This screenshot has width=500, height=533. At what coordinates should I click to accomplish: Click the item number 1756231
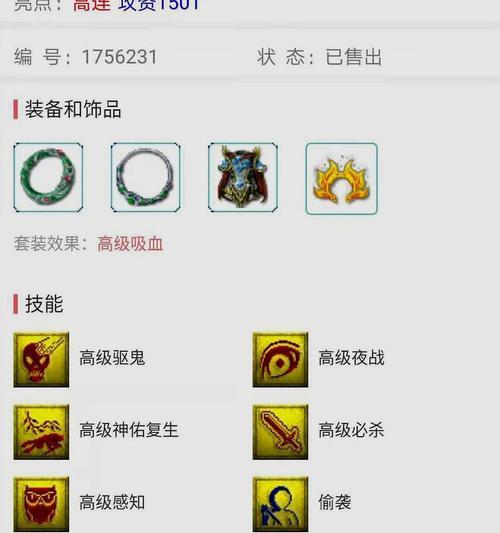tap(119, 57)
